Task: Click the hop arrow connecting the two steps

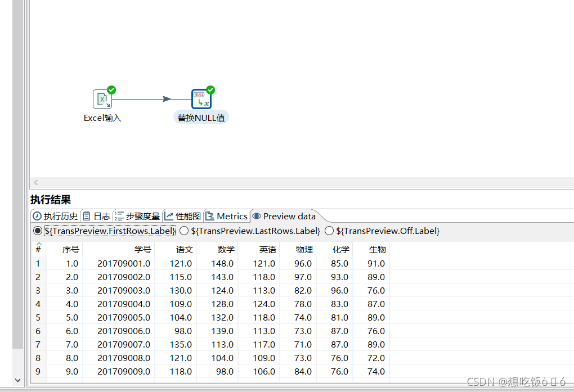Action: [166, 98]
